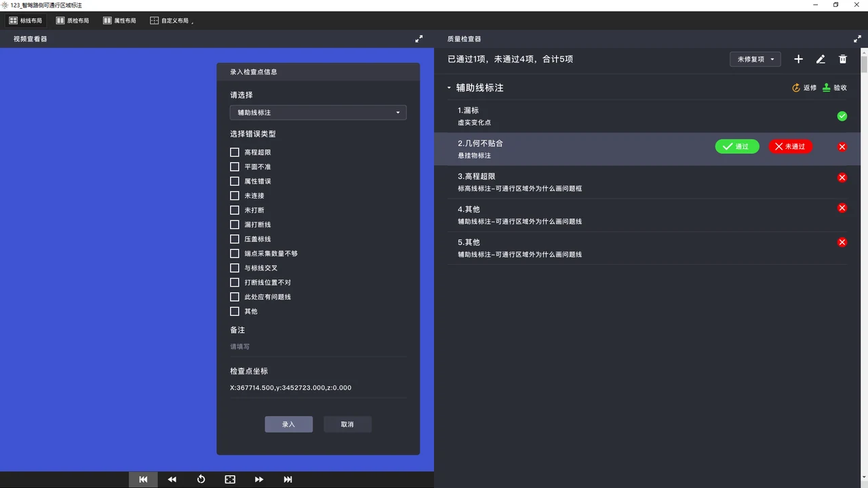Tick the 漏打断线 checkbox
Image resolution: width=868 pixels, height=488 pixels.
[235, 224]
